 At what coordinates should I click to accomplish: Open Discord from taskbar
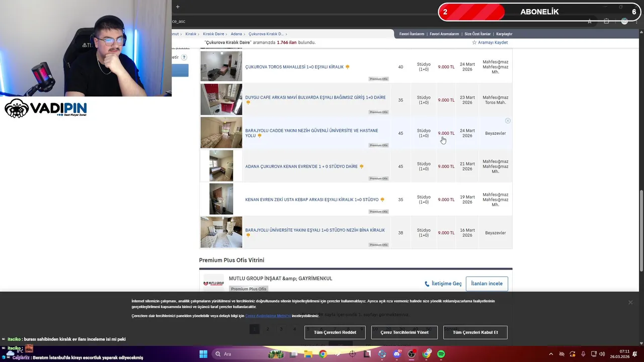(x=397, y=354)
